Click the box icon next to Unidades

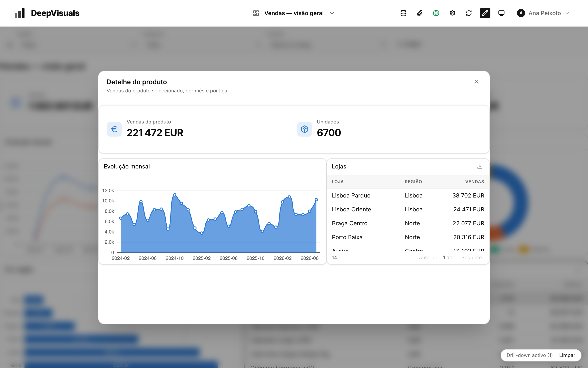[x=304, y=129]
